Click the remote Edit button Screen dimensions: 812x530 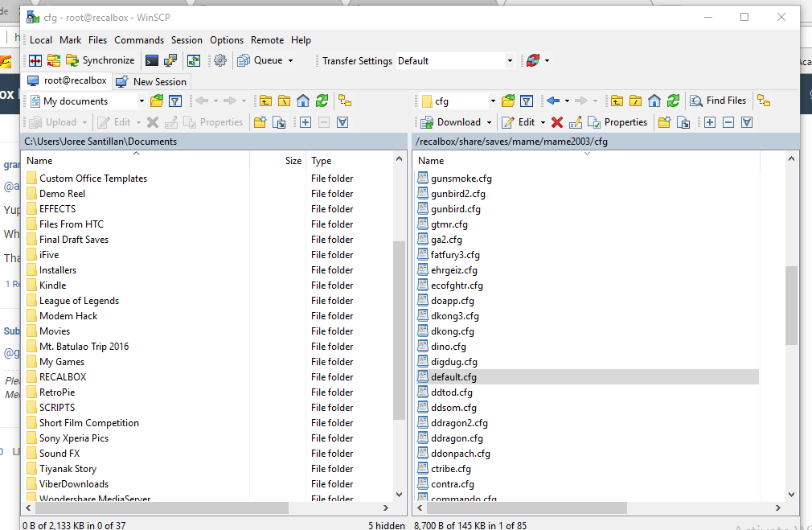pyautogui.click(x=519, y=122)
